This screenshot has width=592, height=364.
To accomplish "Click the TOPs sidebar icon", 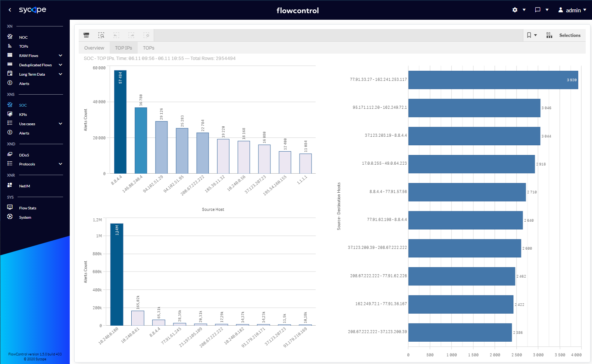I will (10, 46).
